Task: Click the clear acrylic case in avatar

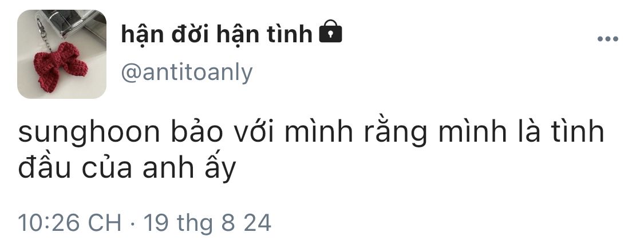Action: pos(74,25)
